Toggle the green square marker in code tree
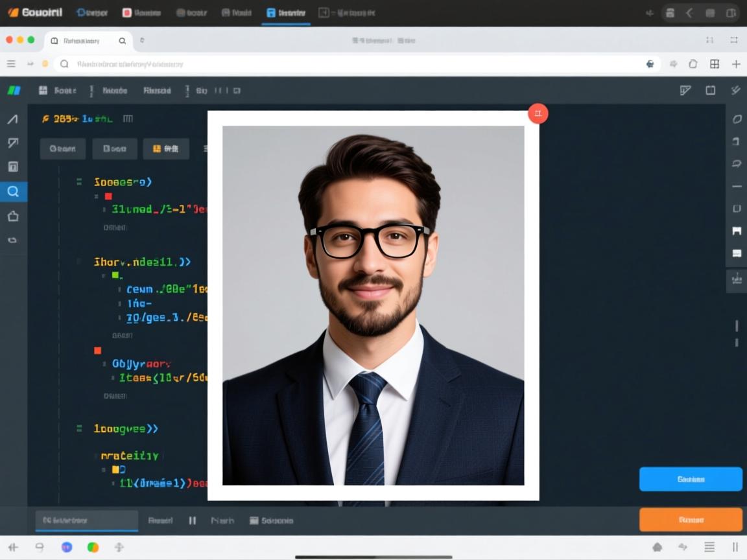Image resolution: width=747 pixels, height=560 pixels. [x=115, y=275]
